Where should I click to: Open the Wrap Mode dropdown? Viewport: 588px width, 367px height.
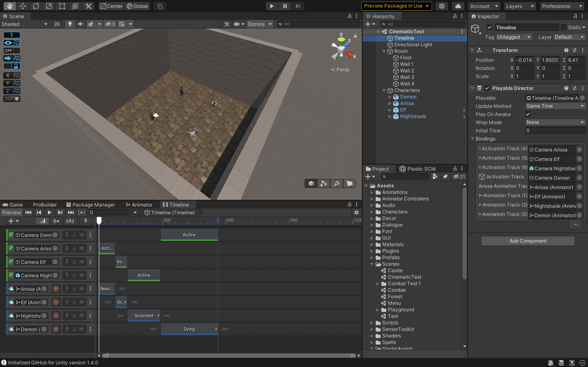[555, 122]
